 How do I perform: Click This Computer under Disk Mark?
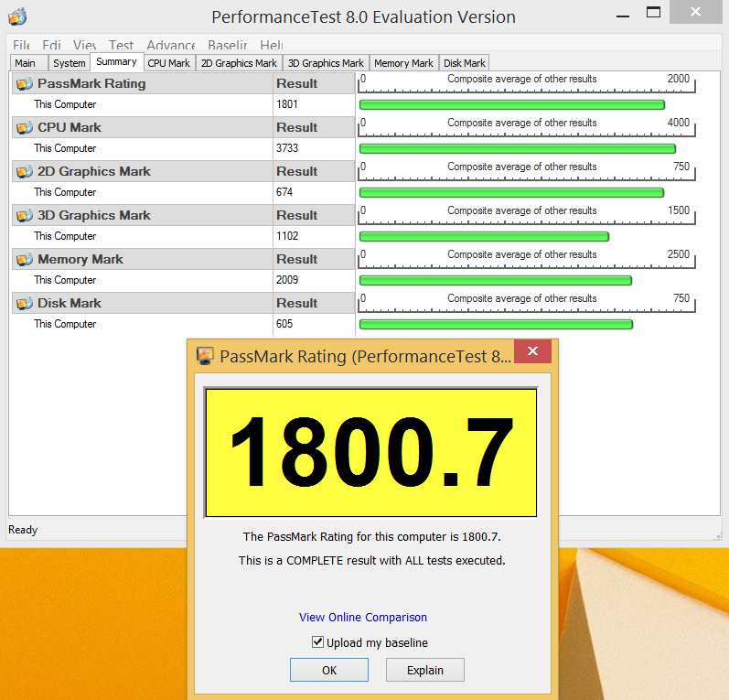coord(65,324)
